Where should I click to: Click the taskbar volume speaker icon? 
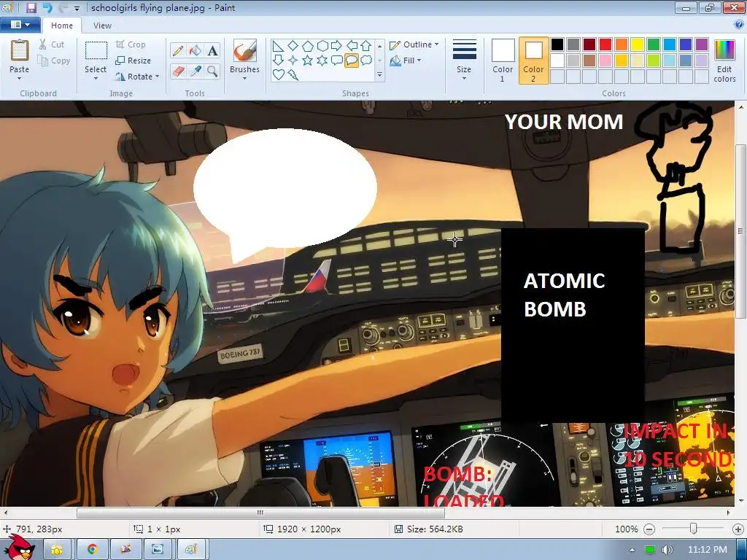click(x=667, y=550)
